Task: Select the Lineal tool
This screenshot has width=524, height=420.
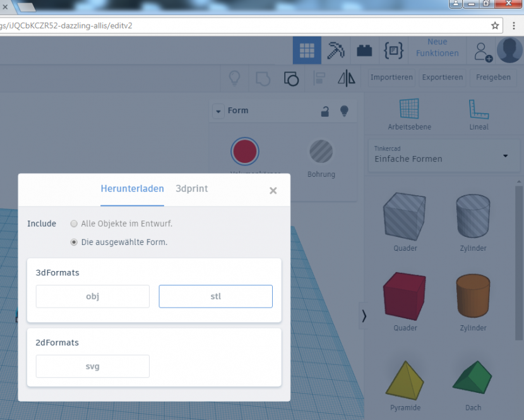Action: click(479, 114)
